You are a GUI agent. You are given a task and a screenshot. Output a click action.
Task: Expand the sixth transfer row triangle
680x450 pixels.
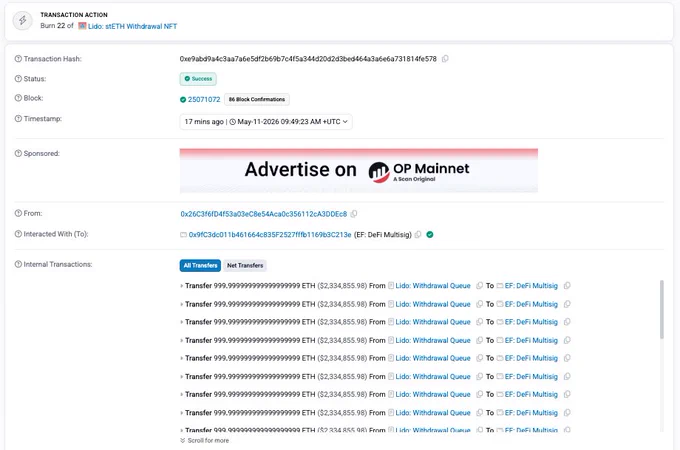click(x=181, y=376)
